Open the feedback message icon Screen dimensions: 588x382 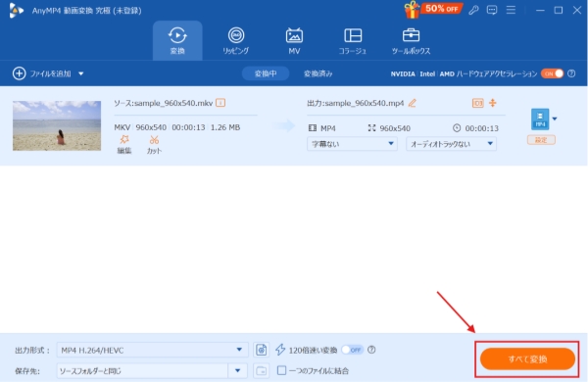click(x=492, y=10)
